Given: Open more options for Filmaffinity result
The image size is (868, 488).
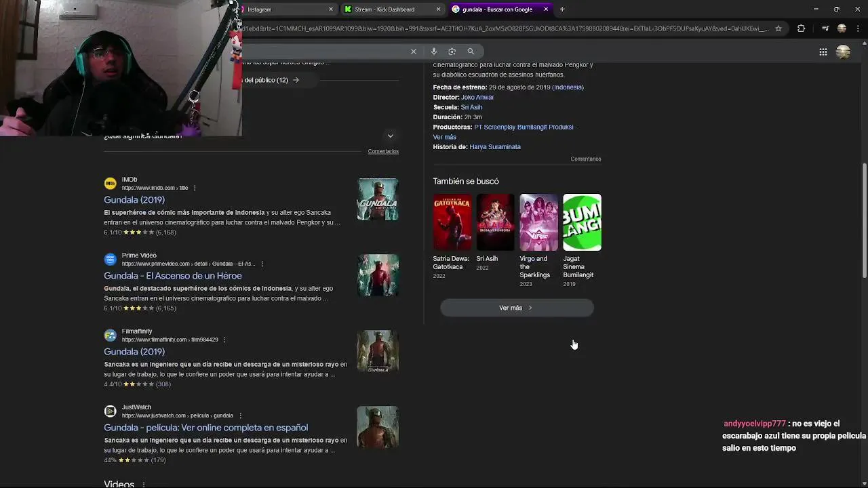Looking at the screenshot, I should pos(224,340).
